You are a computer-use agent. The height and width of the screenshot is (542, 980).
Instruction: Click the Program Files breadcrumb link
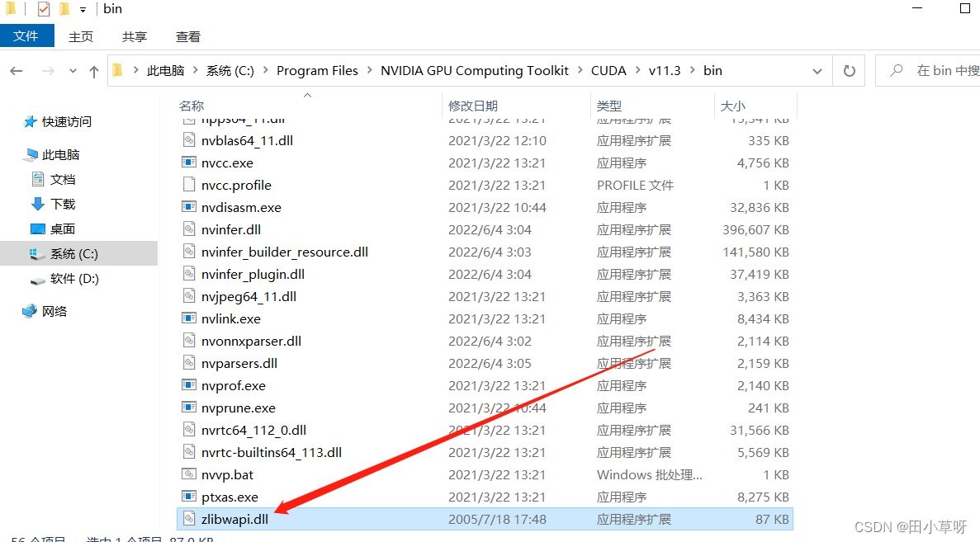317,70
